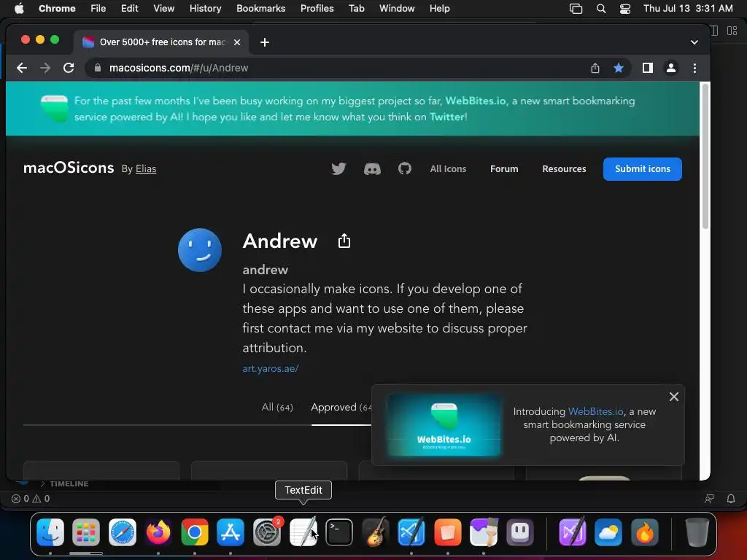747x560 pixels.
Task: Visit the art.yaros.ae/ website link
Action: point(270,368)
